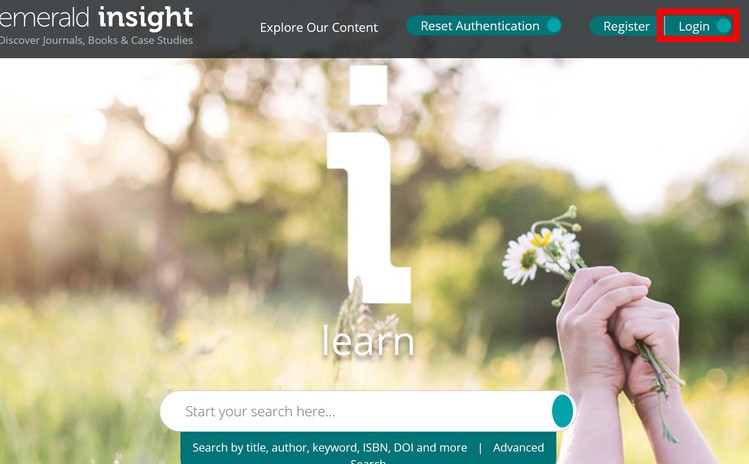
Task: Click the teal circle inside Reset Authentication
Action: 554,25
